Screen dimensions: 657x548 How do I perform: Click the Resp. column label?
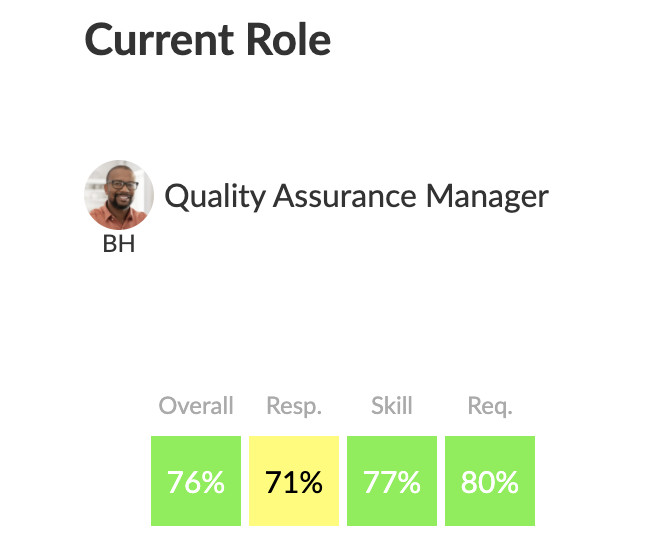click(x=294, y=406)
